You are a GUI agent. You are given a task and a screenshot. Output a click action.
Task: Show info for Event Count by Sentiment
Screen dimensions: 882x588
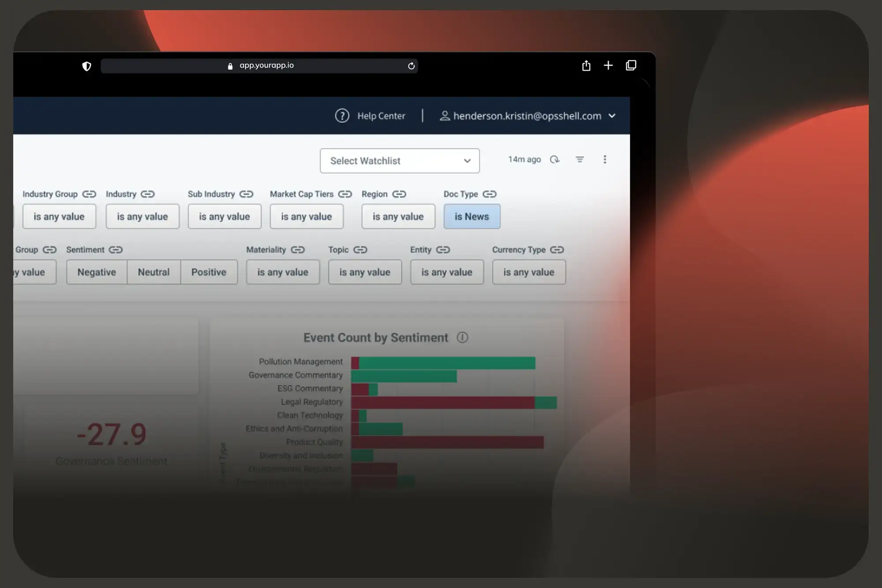point(462,337)
